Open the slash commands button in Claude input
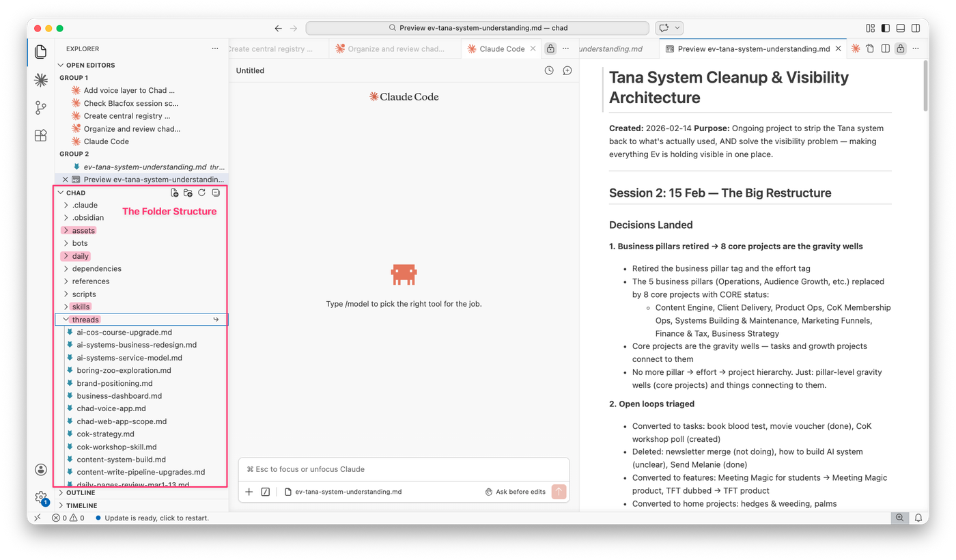956x560 pixels. coord(266,492)
